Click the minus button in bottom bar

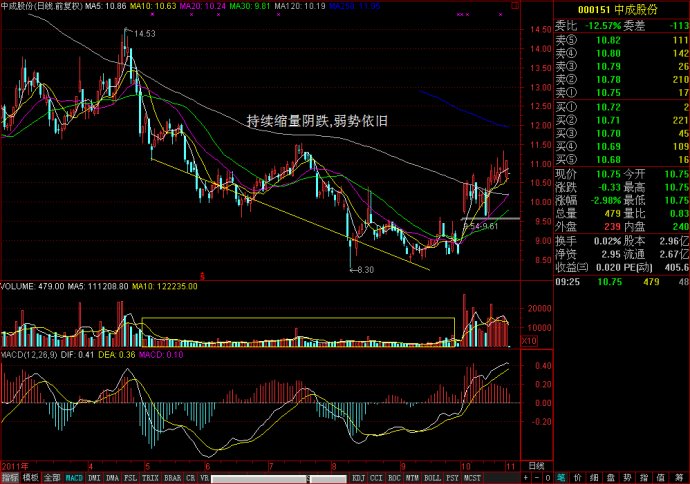[x=537, y=478]
